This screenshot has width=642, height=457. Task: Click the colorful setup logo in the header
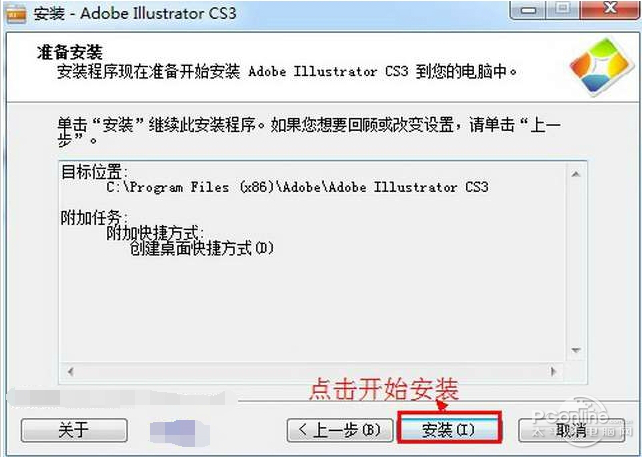click(600, 67)
